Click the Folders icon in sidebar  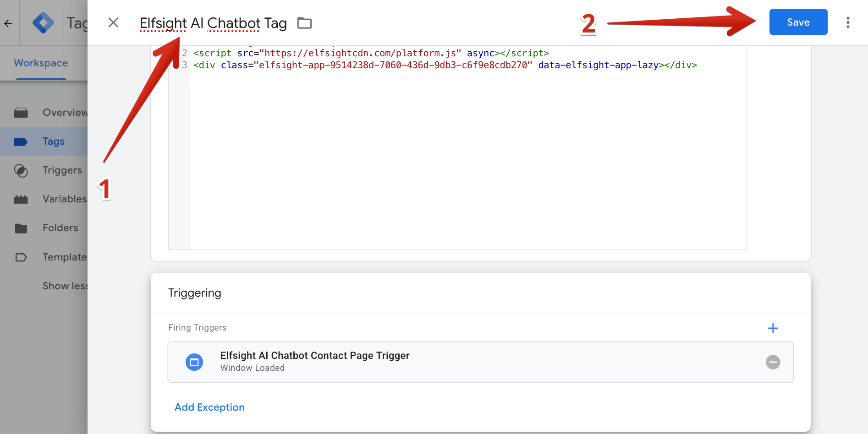[21, 228]
